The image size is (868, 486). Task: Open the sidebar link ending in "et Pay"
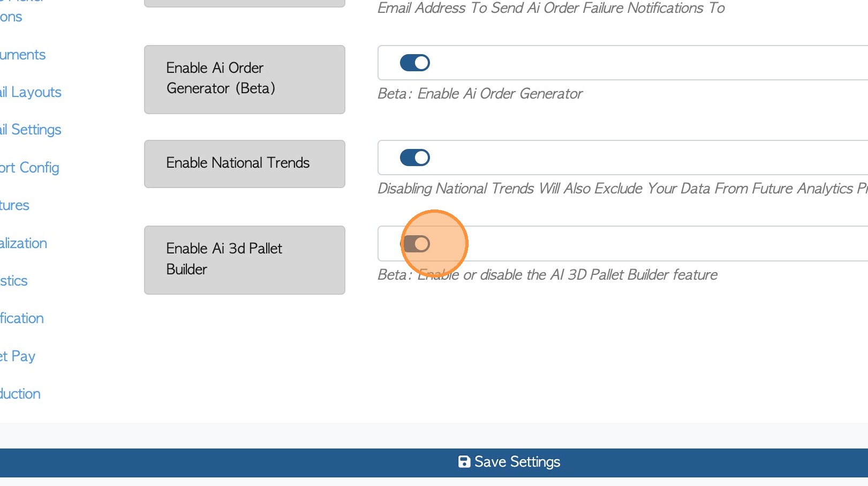(x=18, y=356)
